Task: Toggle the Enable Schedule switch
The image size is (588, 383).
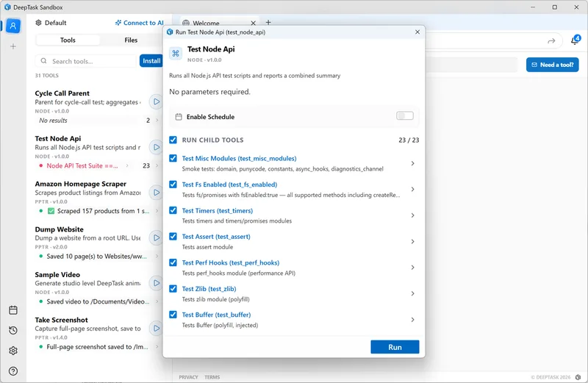Action: (x=404, y=116)
